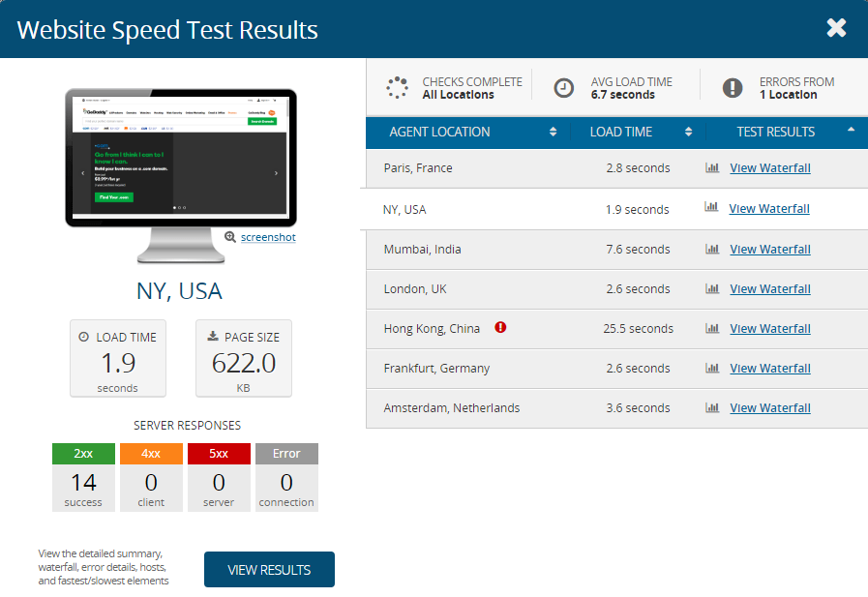Screen dimensions: 868x597
Task: Click the 0 server count
Action: (219, 483)
